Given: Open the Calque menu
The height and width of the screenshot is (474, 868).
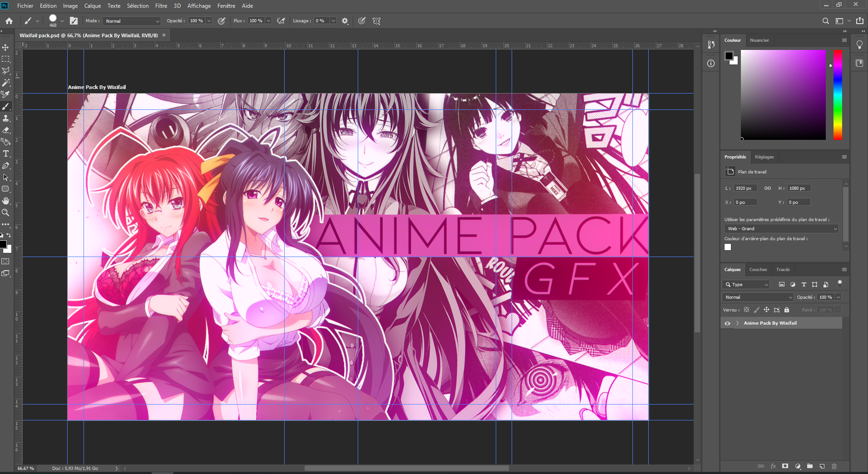Looking at the screenshot, I should tap(93, 6).
